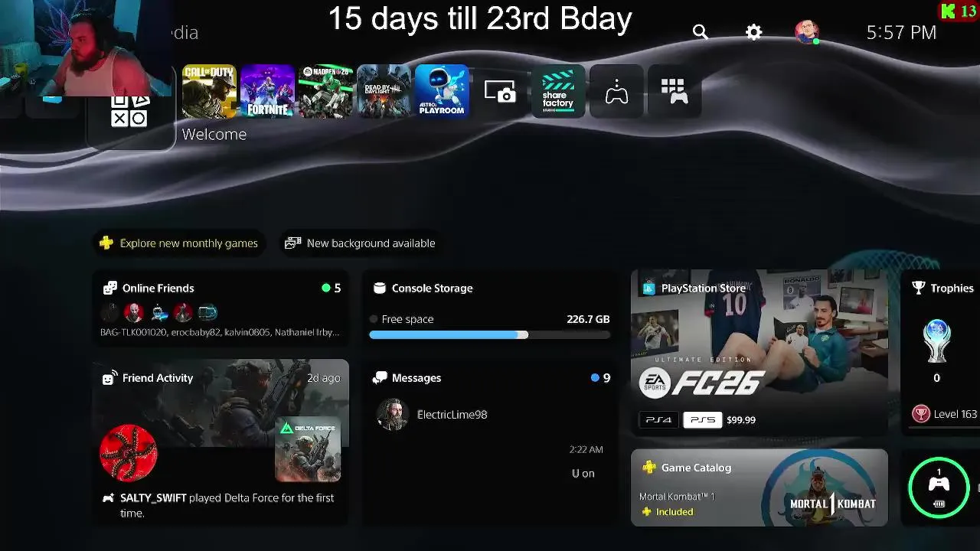The height and width of the screenshot is (551, 980).
Task: Open the Call of Duty game tile
Action: point(210,91)
